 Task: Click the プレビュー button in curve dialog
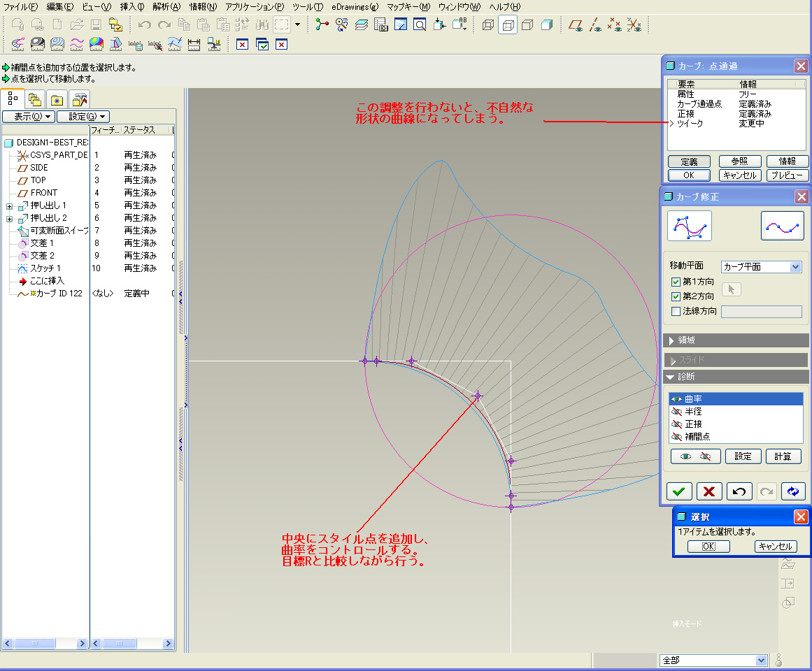click(788, 175)
